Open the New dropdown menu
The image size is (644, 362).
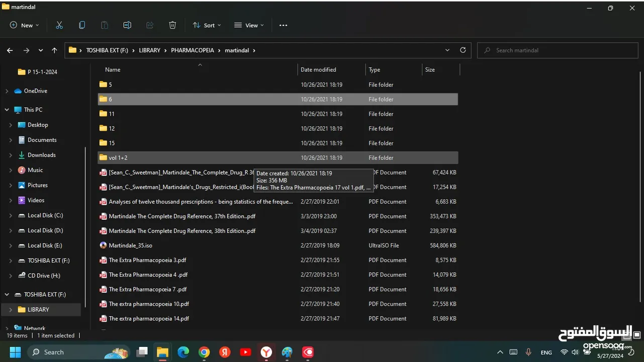[x=24, y=25]
